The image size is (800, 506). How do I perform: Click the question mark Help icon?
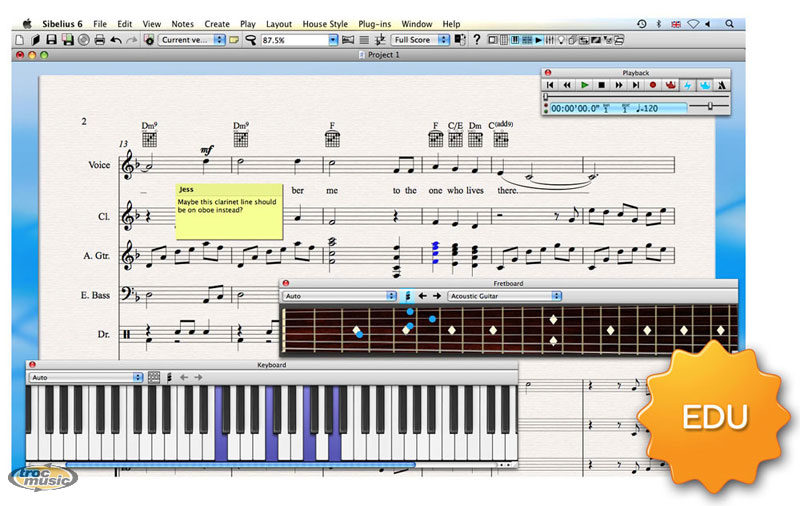click(477, 40)
